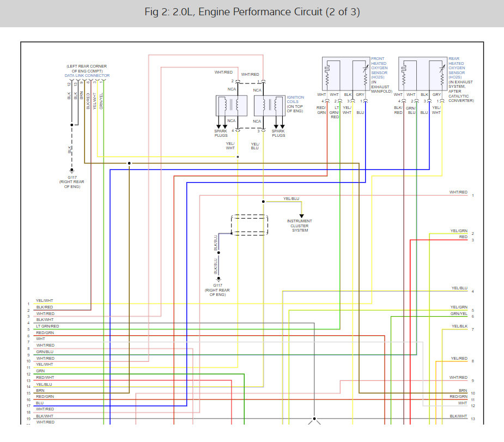Click the front oxygen sensor schematic box
This screenshot has height=442, width=504.
click(x=346, y=74)
